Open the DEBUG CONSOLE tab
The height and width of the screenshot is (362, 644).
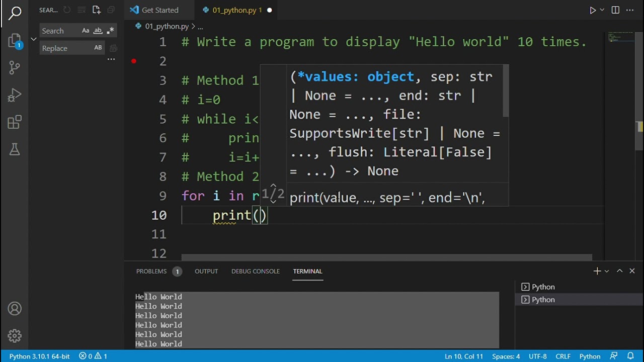(x=256, y=271)
